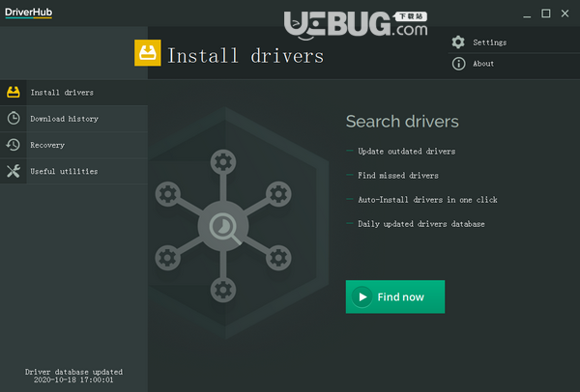The height and width of the screenshot is (392, 580).
Task: Click the 'Install drivers' page title
Action: click(246, 56)
